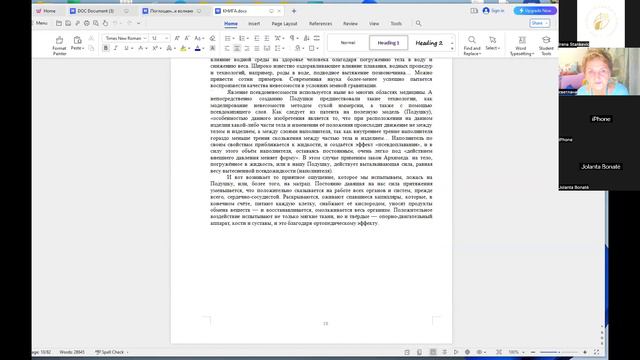Select the Heading 1 style

(388, 43)
